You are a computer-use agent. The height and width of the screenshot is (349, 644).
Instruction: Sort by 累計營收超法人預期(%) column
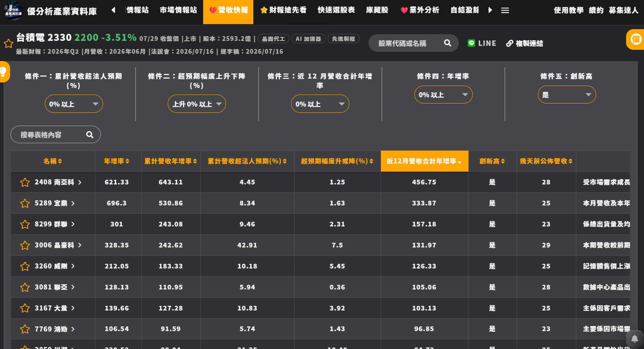pyautogui.click(x=247, y=161)
